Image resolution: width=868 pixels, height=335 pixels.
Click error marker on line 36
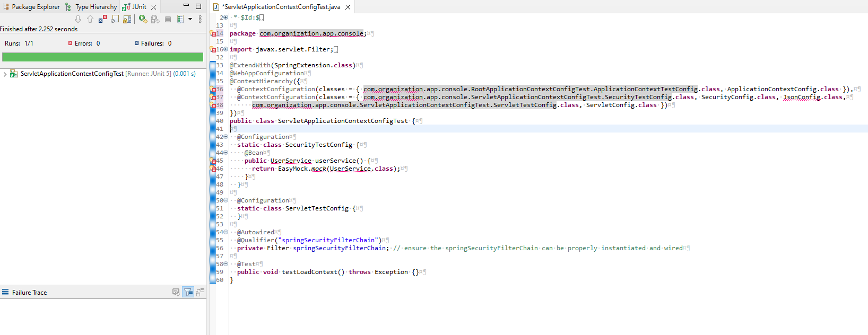pos(213,89)
